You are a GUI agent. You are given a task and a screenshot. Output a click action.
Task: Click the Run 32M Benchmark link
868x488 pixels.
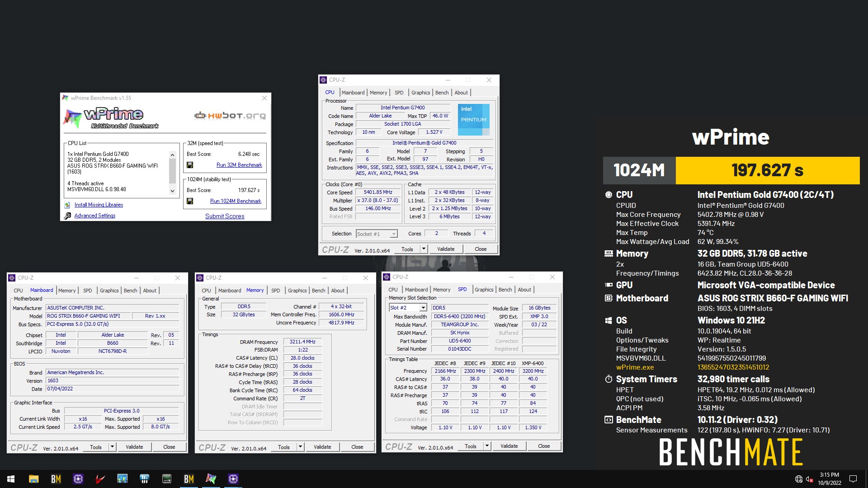coord(239,165)
